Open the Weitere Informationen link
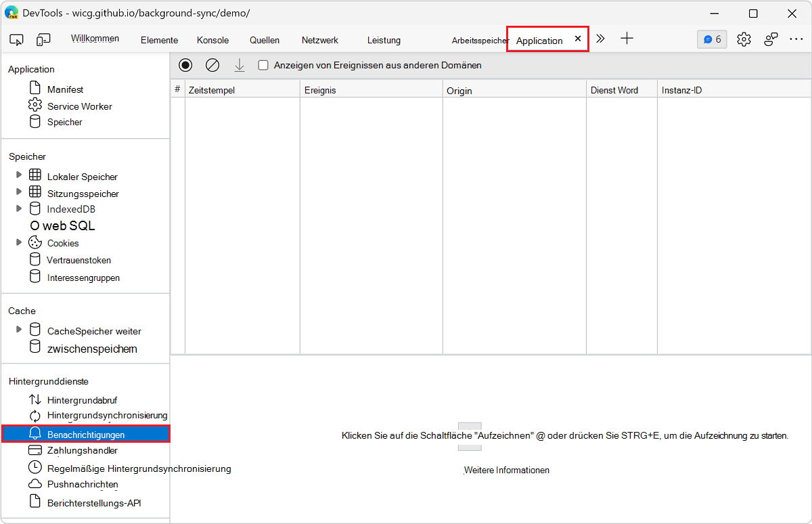The image size is (812, 524). click(x=506, y=470)
